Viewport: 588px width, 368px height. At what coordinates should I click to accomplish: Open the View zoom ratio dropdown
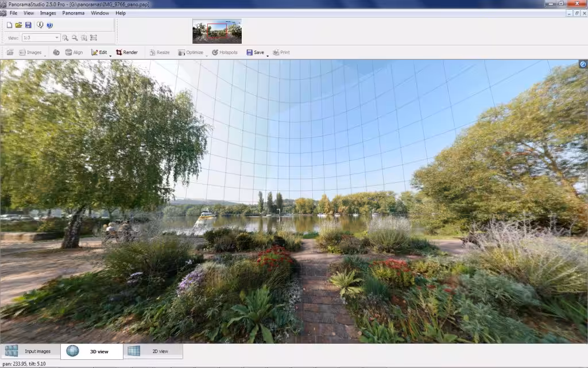[57, 38]
